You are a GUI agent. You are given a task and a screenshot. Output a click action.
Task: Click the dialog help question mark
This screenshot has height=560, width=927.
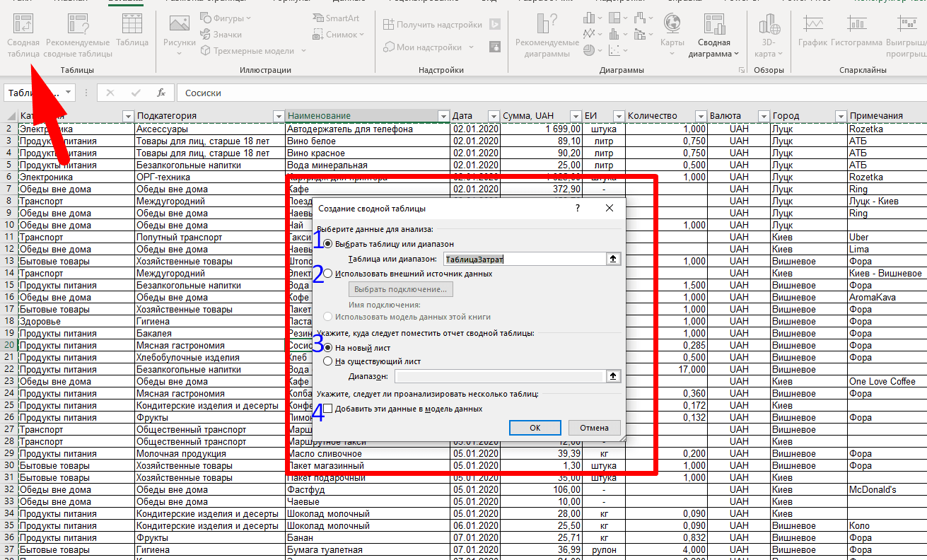coord(578,208)
